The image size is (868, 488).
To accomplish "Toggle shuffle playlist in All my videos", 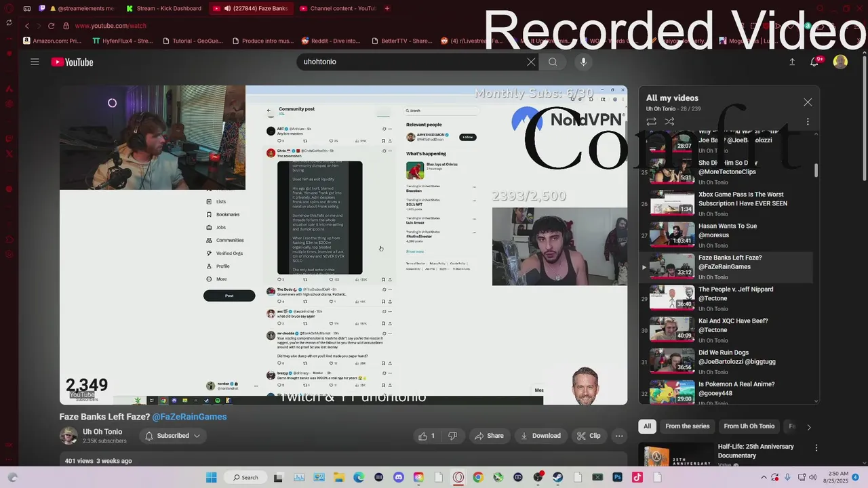I will pos(669,121).
